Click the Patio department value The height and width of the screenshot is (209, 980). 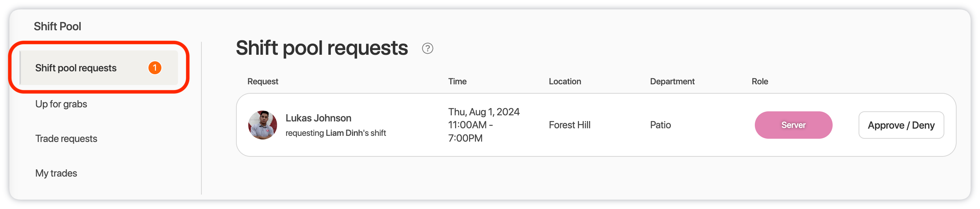tap(660, 125)
